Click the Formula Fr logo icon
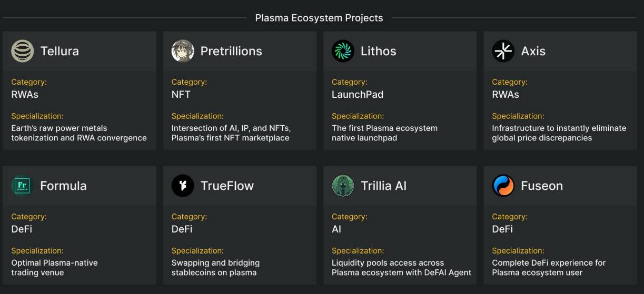The image size is (644, 294). 22,186
